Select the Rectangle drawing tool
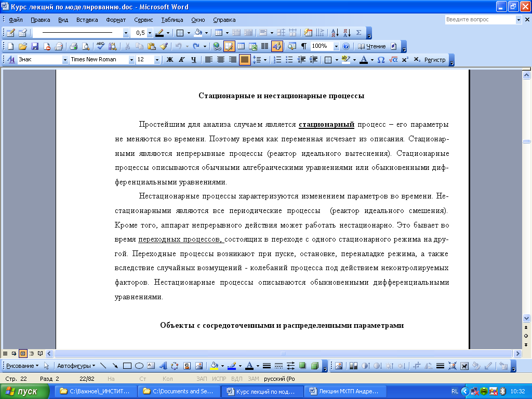This screenshot has height=399, width=532. click(x=127, y=366)
